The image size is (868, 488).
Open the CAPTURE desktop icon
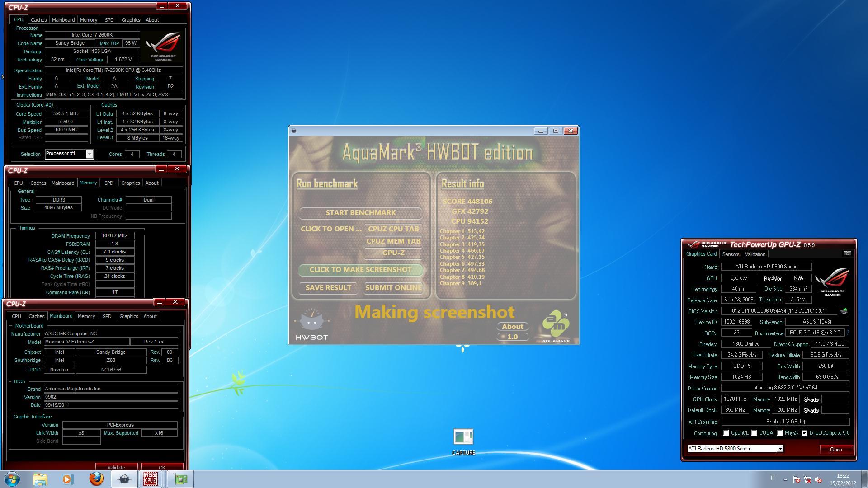(x=463, y=442)
